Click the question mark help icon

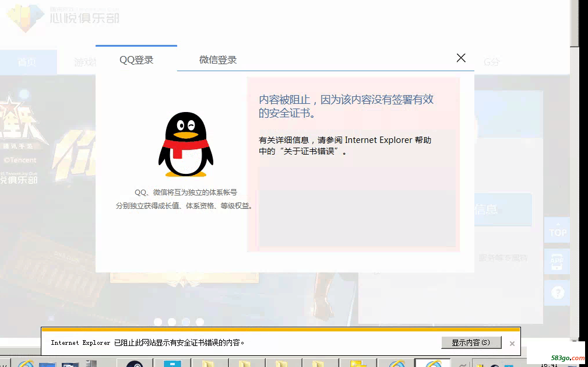[557, 292]
